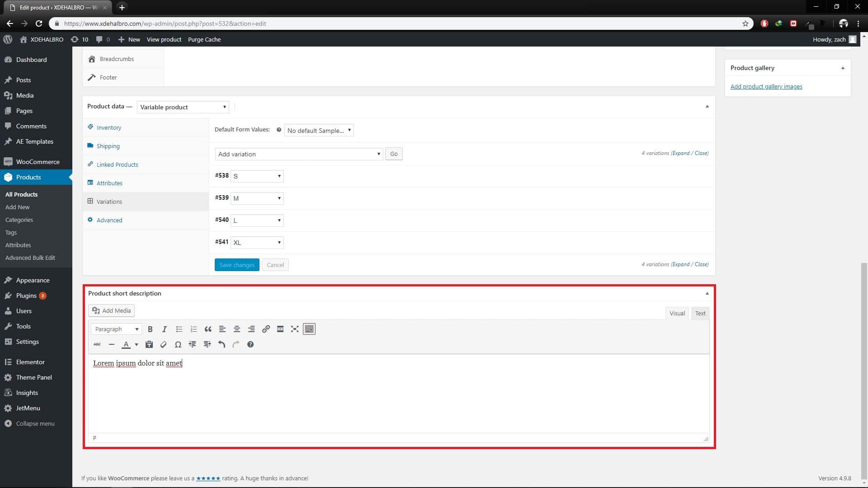Open WooCommerce in the sidebar menu

point(36,162)
